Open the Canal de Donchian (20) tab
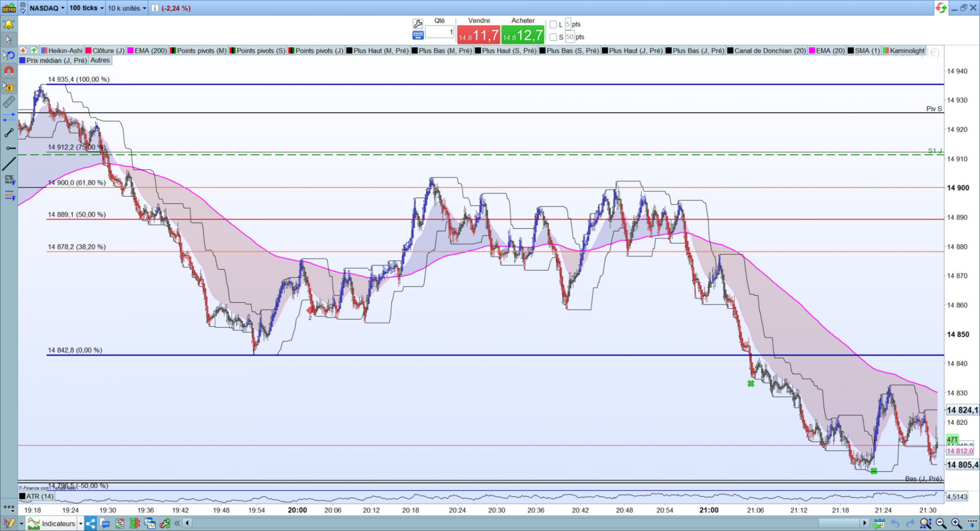The image size is (980, 531). coord(767,51)
